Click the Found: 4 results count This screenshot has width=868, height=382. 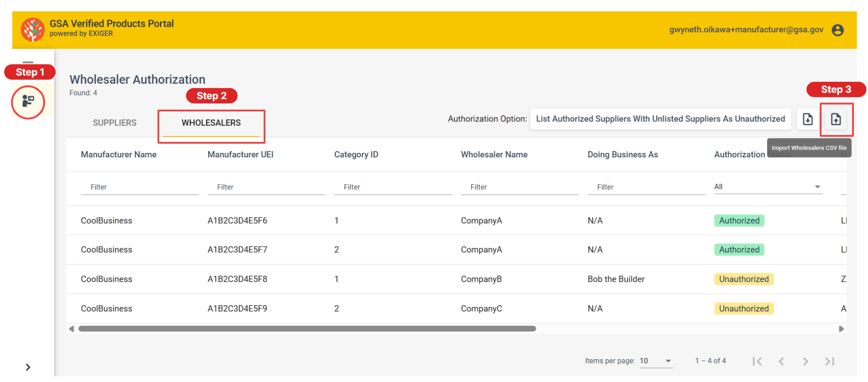click(x=83, y=93)
